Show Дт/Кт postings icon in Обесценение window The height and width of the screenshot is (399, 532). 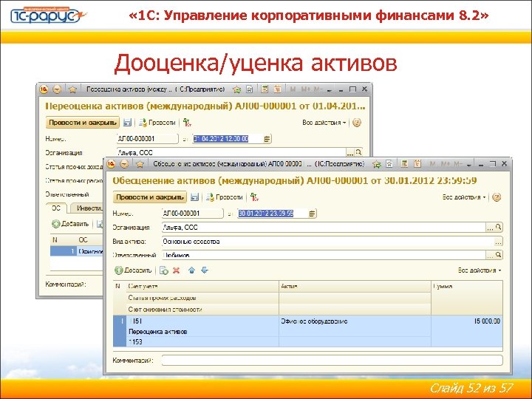(x=254, y=197)
